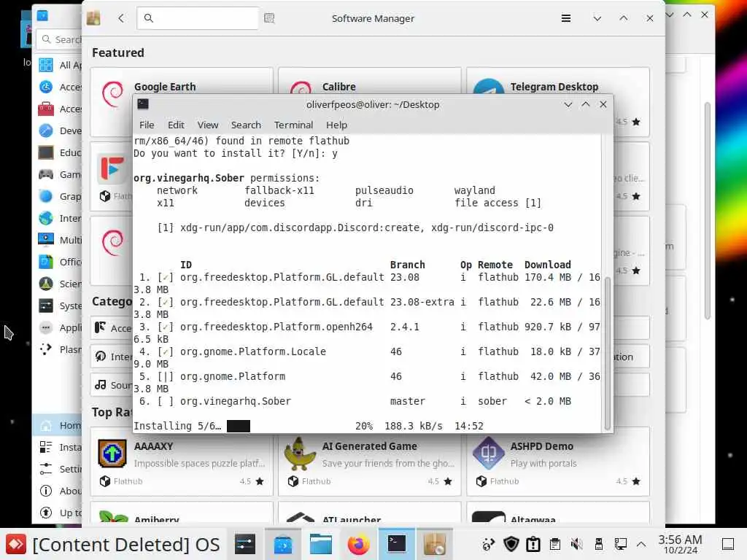This screenshot has height=560, width=747.
Task: Open the terminal File menu
Action: click(147, 125)
